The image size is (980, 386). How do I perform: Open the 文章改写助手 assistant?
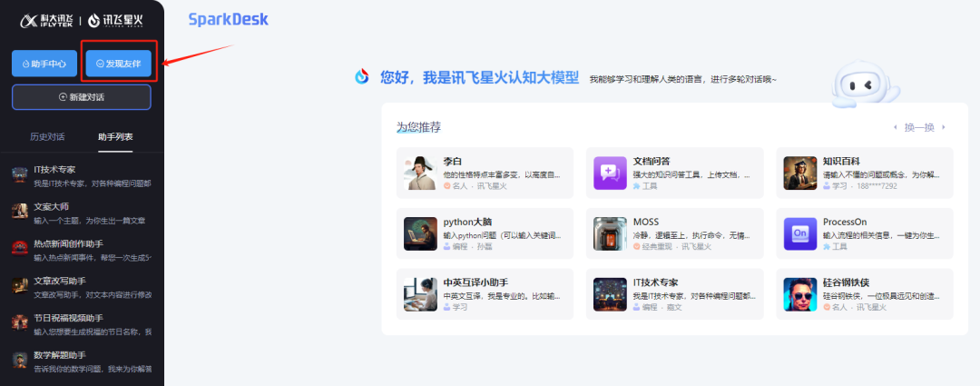tap(82, 286)
